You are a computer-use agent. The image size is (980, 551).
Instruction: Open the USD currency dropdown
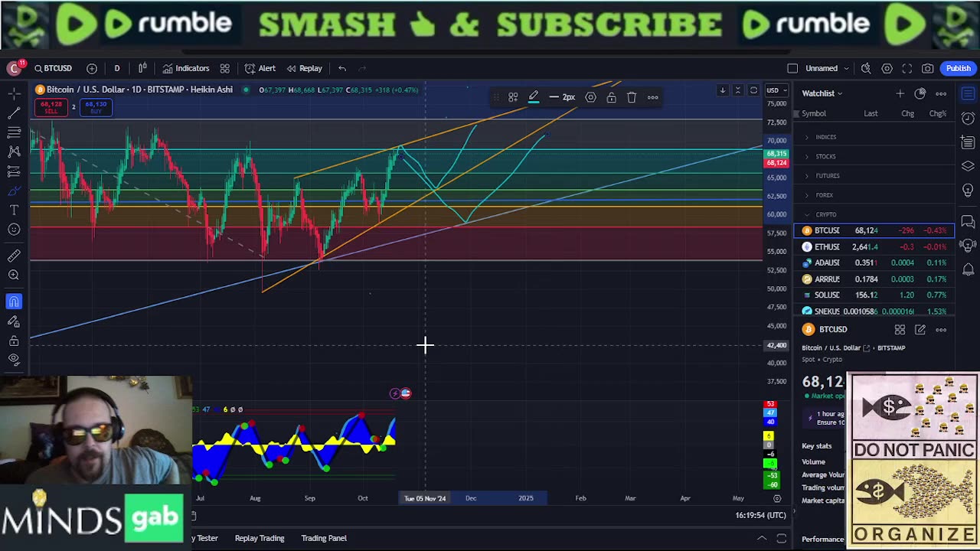(776, 90)
